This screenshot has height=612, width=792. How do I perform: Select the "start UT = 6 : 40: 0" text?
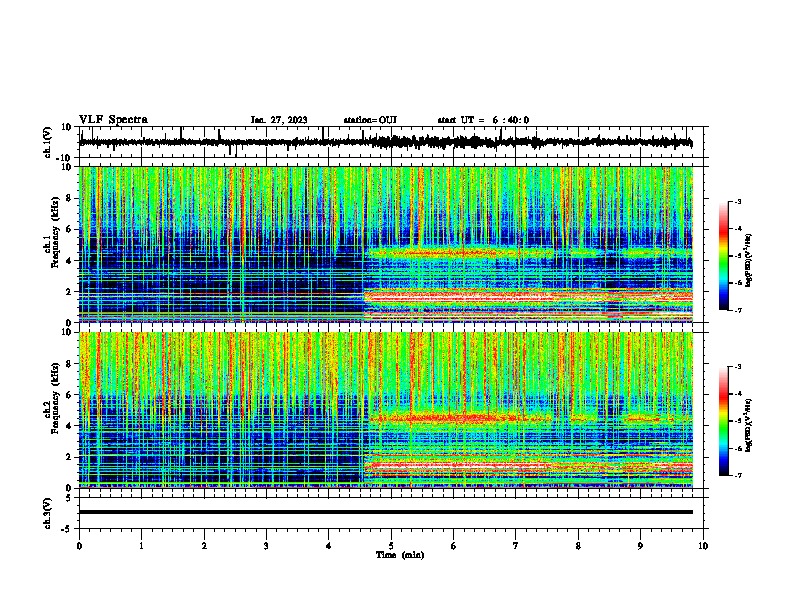pyautogui.click(x=483, y=120)
